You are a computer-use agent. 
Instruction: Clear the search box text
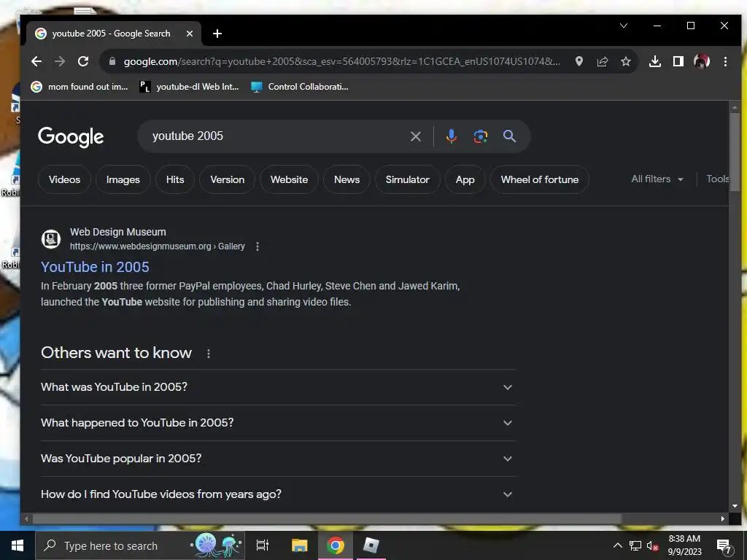[x=415, y=136]
